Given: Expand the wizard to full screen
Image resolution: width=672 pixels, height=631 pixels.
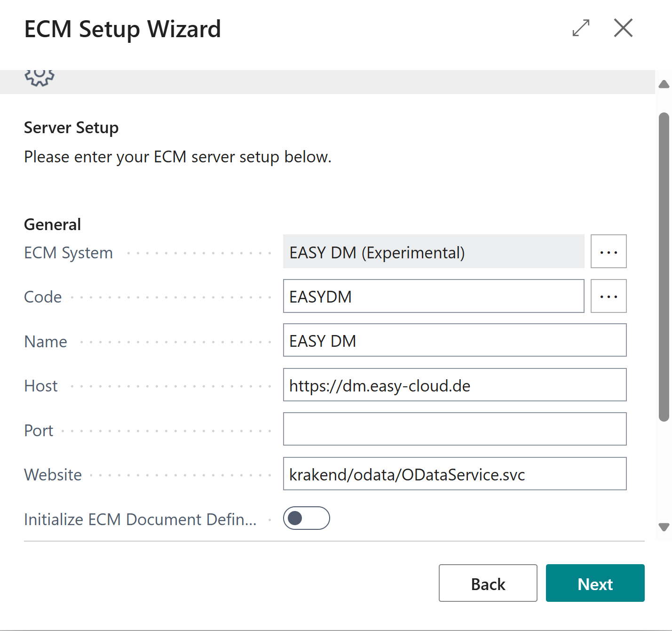Looking at the screenshot, I should 581,28.
